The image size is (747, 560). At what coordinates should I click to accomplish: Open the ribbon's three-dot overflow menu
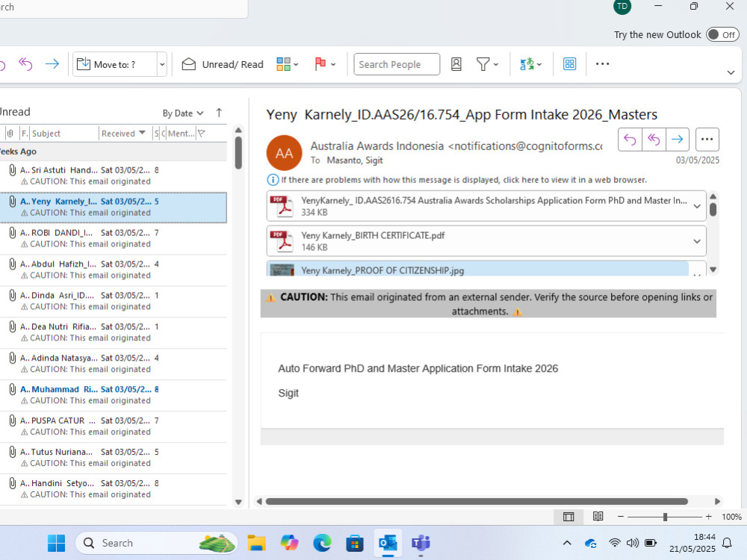pos(602,63)
